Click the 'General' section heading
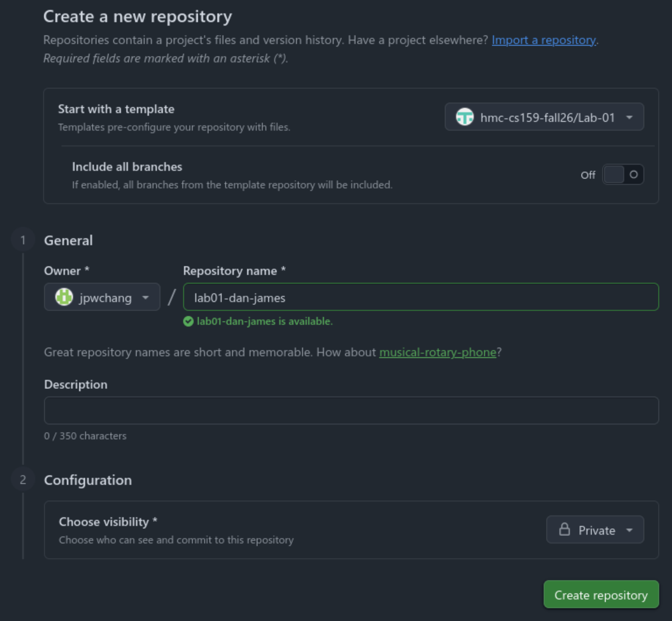672x621 pixels. pos(69,240)
